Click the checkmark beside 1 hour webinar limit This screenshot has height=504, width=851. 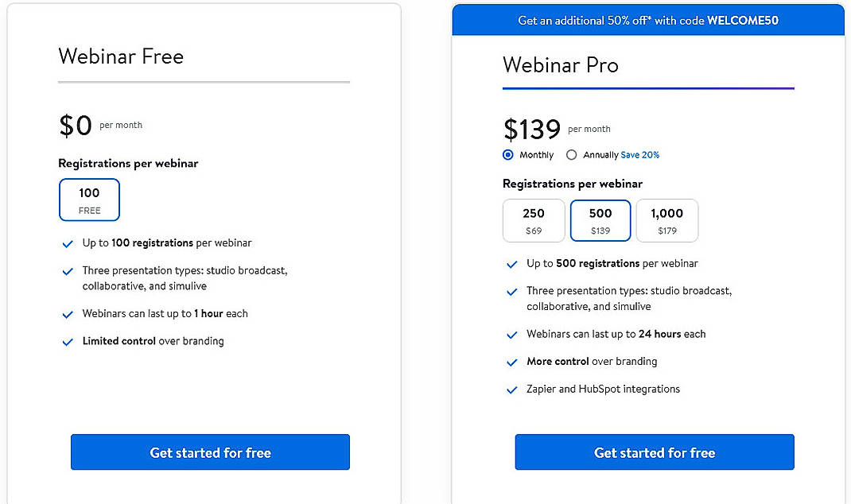68,314
